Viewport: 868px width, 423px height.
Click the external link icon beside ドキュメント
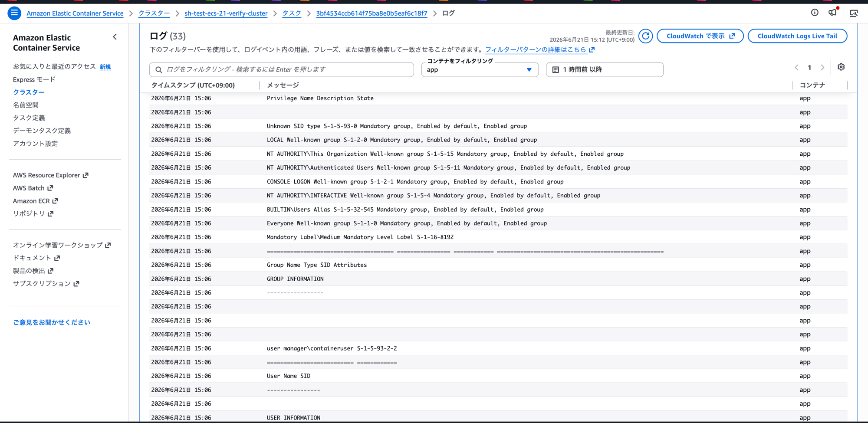(57, 258)
